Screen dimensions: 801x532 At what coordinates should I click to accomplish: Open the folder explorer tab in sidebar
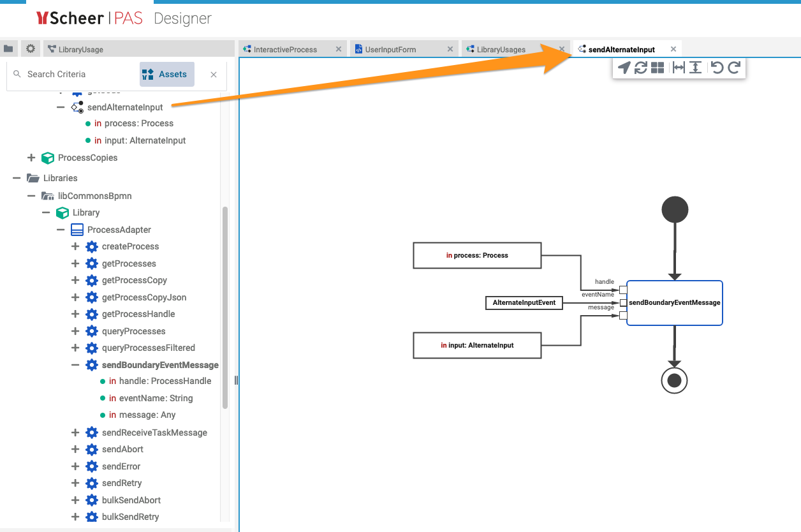tap(8, 48)
